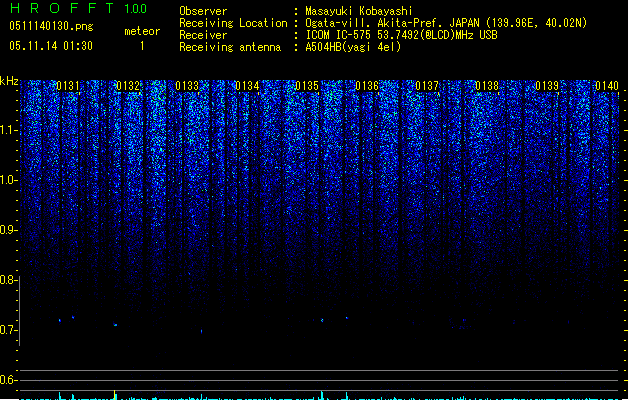
Task: Click the 0.9 kHz axis tick label
Action: click(8, 230)
